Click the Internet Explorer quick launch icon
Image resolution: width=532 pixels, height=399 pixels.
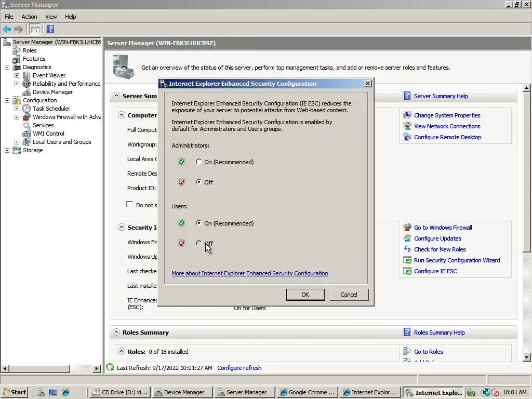[x=65, y=393]
